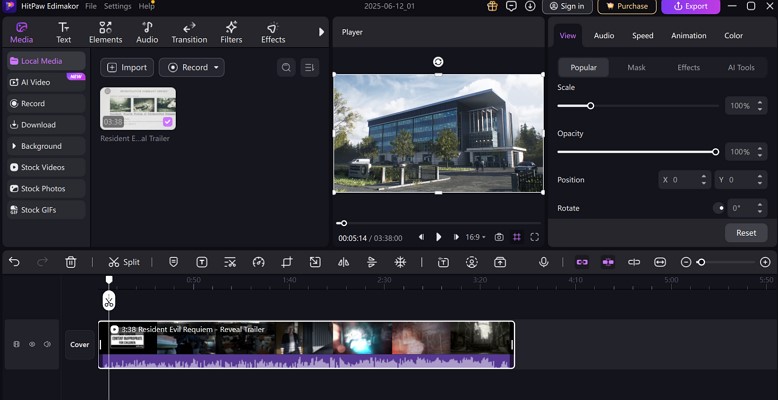Delete the selected clip with trash icon
This screenshot has width=778, height=400.
pos(71,262)
